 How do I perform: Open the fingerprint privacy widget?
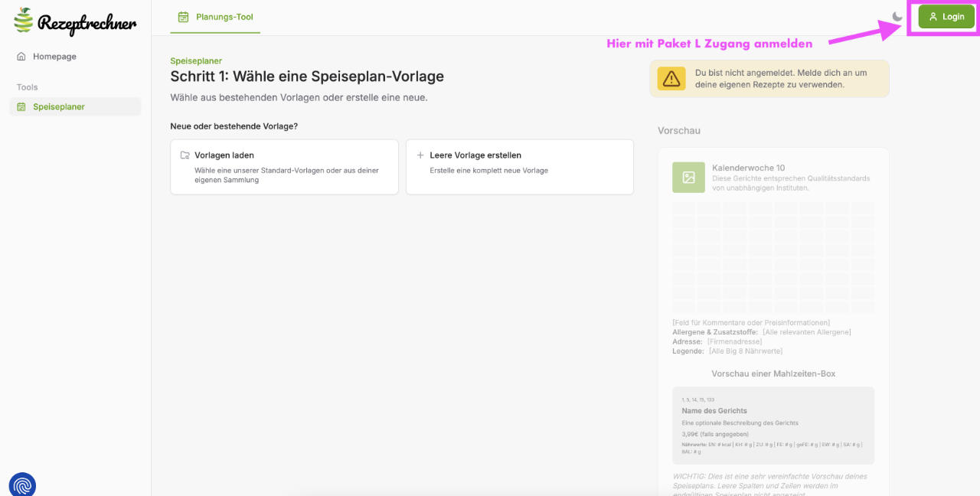pos(22,485)
